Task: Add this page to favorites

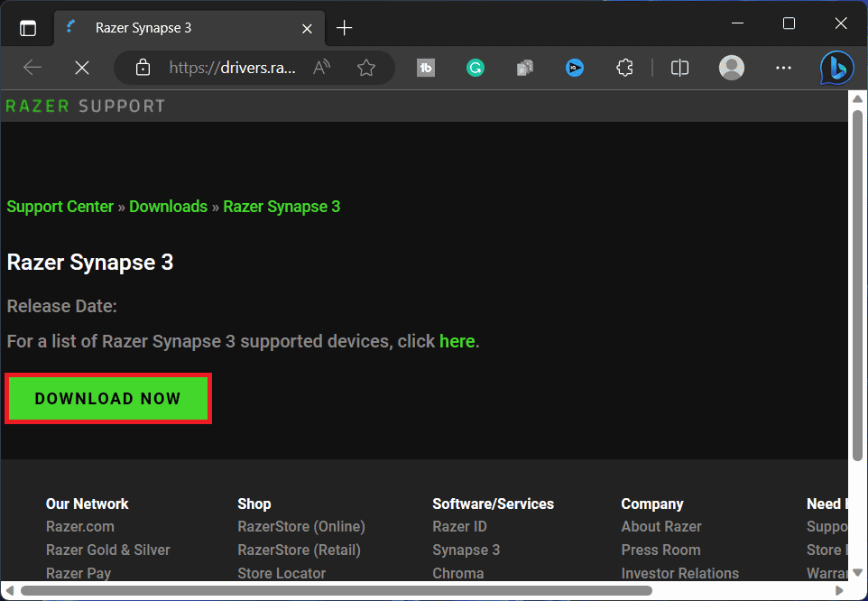Action: pos(366,68)
